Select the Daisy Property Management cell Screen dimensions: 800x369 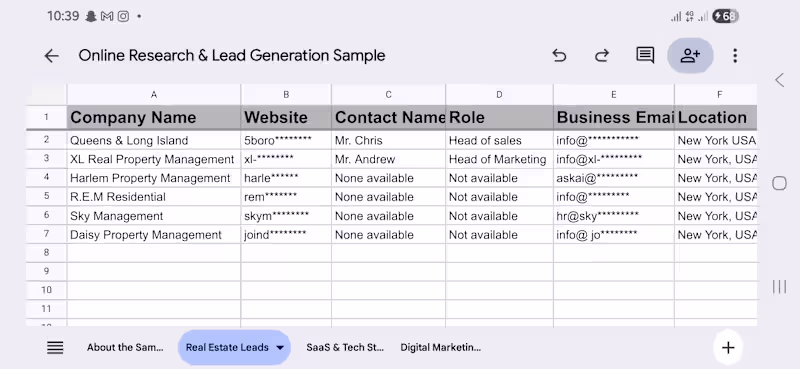point(154,235)
